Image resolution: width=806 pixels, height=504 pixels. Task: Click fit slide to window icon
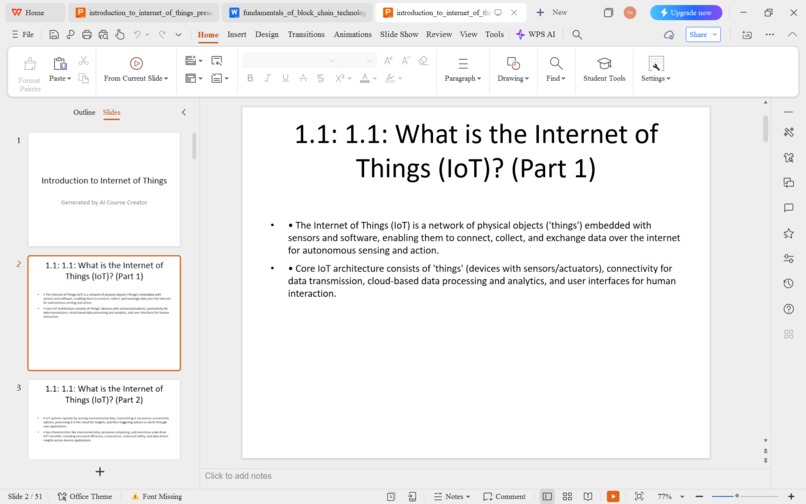coord(639,496)
